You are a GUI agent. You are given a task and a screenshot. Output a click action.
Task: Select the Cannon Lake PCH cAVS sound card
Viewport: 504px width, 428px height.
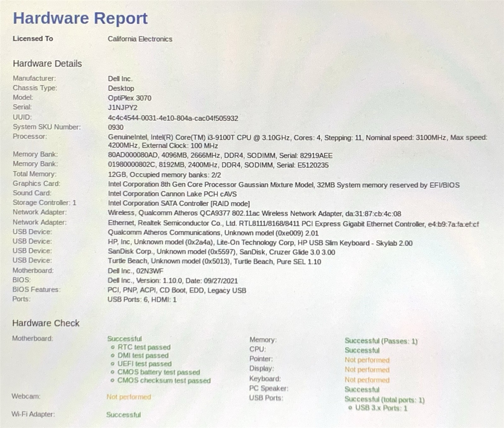[x=172, y=194]
